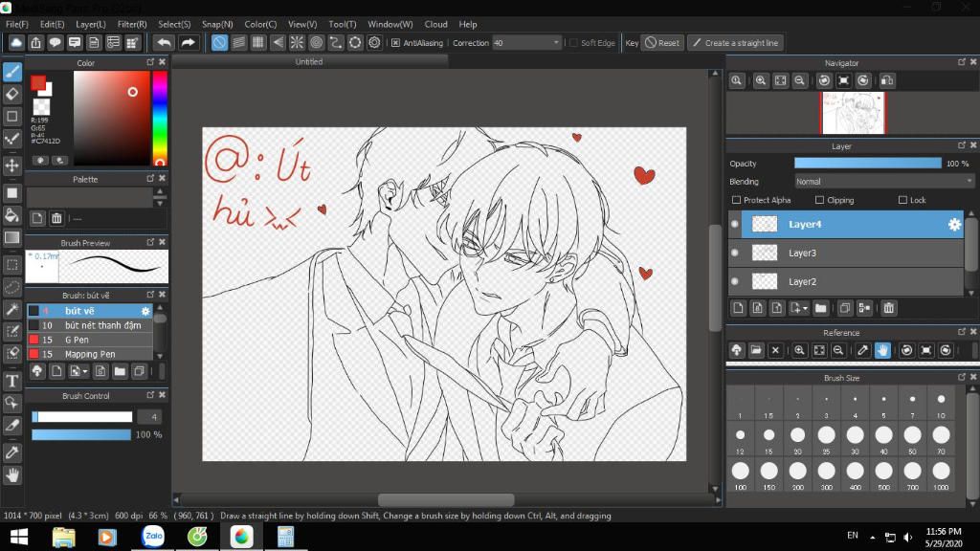Open Correction value dropdown
The image size is (980, 551).
point(556,42)
